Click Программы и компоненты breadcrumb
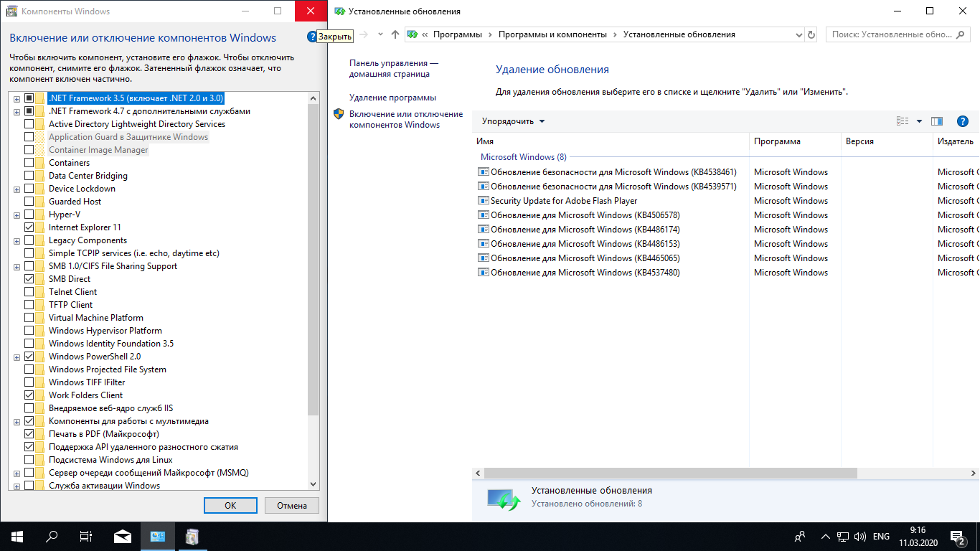The image size is (980, 551). pos(552,34)
